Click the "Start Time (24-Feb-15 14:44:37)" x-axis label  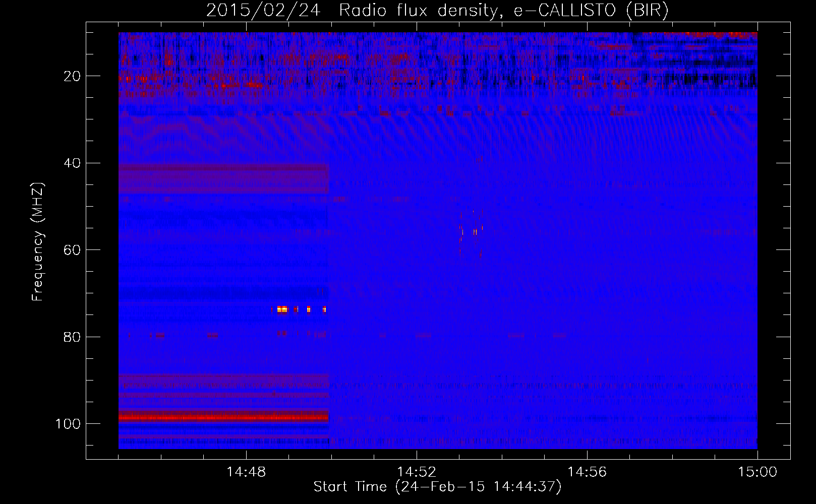coord(437,487)
